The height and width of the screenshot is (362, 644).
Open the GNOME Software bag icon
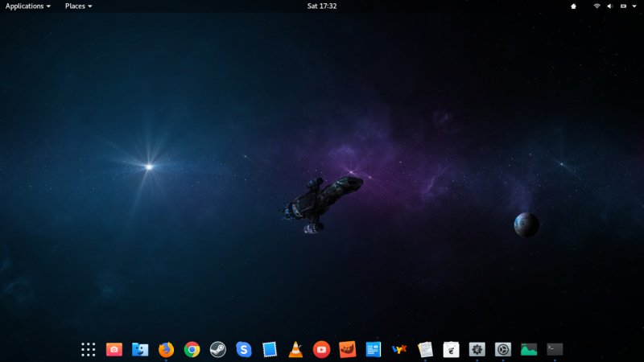pos(451,349)
